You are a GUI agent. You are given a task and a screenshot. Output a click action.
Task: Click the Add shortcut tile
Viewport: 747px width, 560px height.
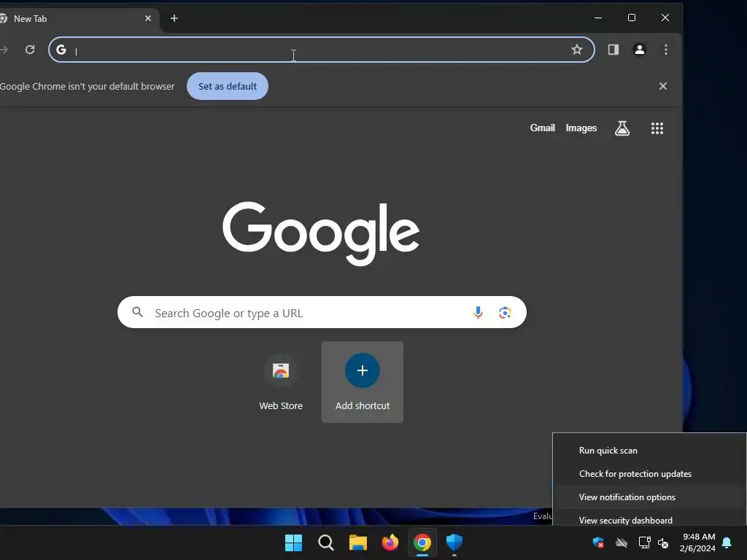363,382
